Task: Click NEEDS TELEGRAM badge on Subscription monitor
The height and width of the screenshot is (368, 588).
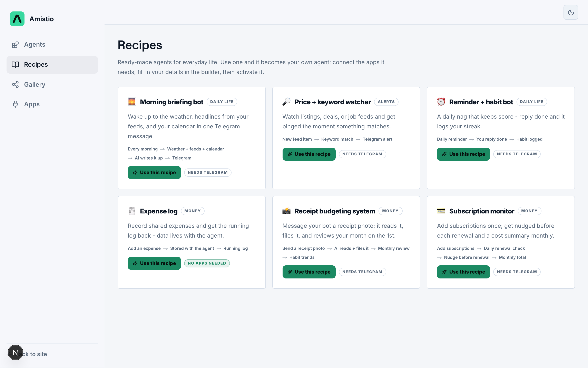Action: coord(517,272)
